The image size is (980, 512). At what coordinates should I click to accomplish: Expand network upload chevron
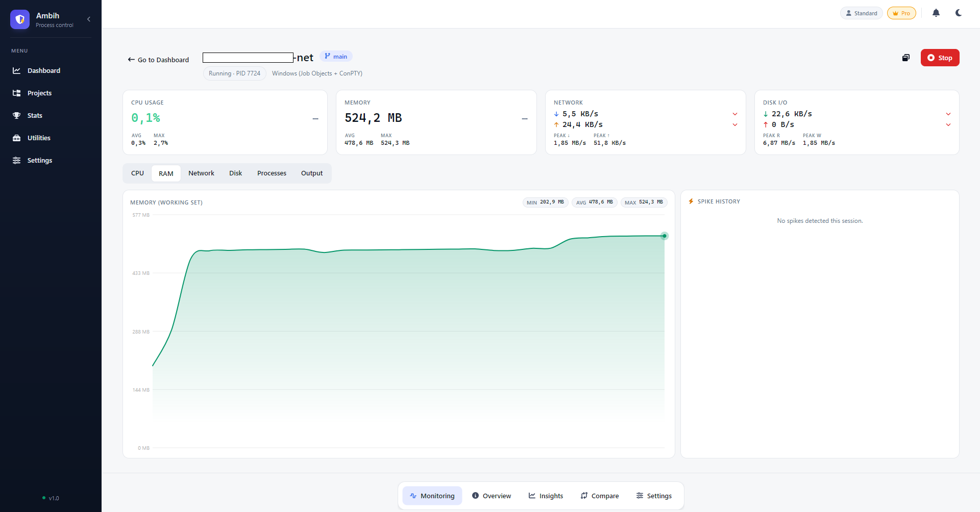point(735,125)
